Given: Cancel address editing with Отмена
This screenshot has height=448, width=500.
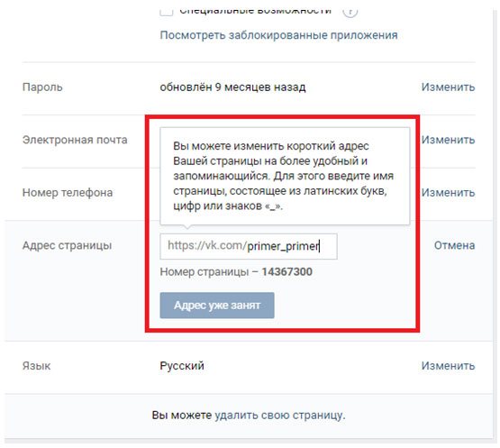Looking at the screenshot, I should [454, 245].
